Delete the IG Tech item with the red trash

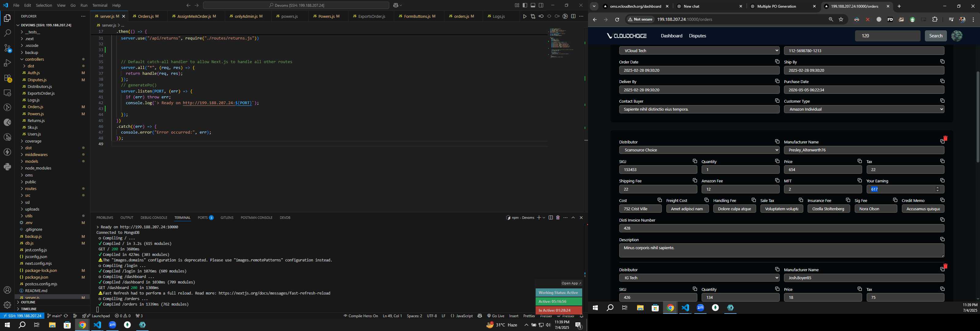[x=945, y=266]
